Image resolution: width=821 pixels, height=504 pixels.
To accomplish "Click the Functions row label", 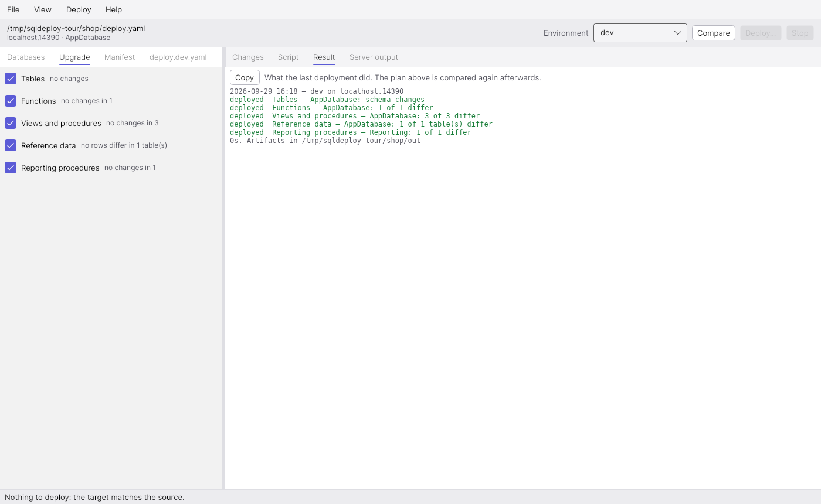I will pyautogui.click(x=39, y=101).
